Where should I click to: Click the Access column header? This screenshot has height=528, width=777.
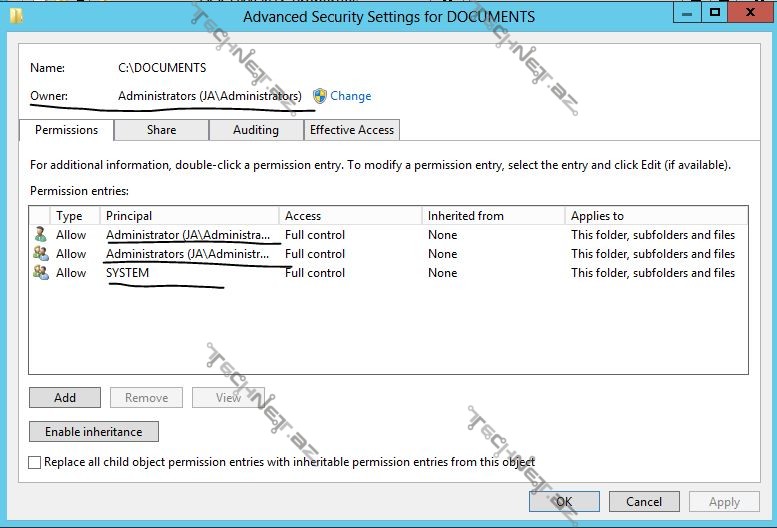point(350,215)
